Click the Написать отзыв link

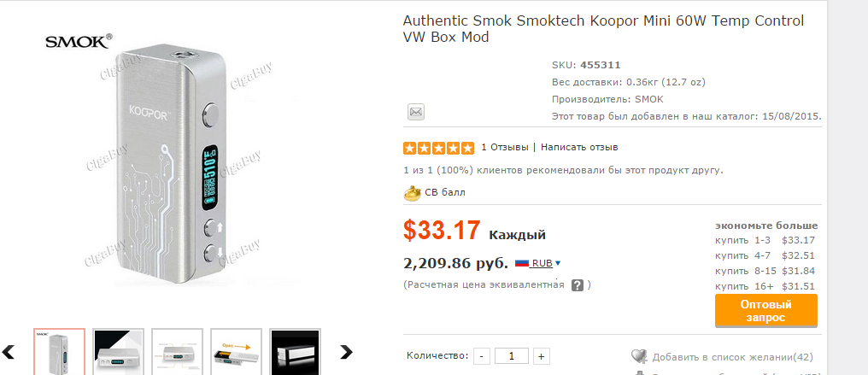pyautogui.click(x=579, y=148)
